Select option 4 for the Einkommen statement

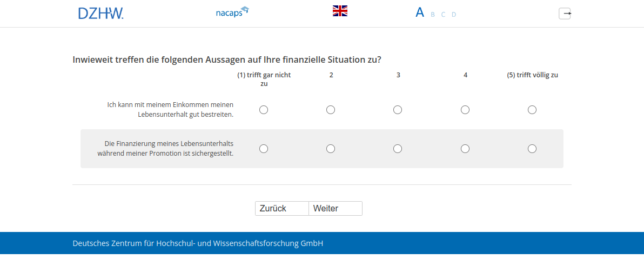coord(465,110)
